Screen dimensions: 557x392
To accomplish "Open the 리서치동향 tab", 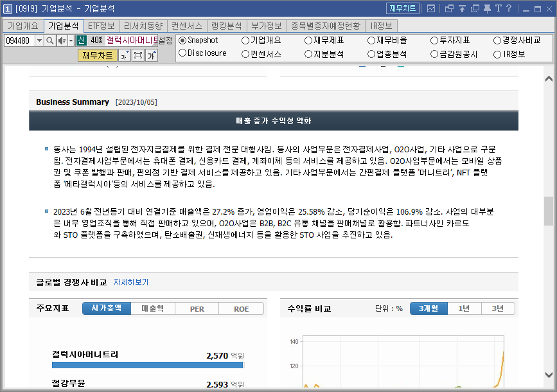I will pos(143,26).
